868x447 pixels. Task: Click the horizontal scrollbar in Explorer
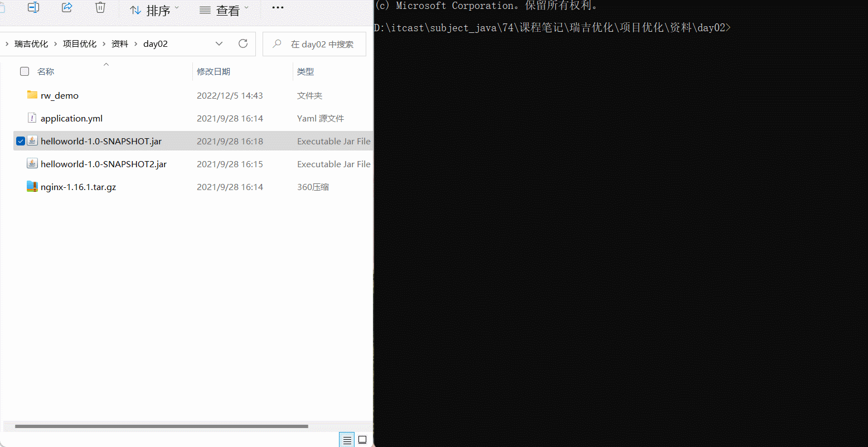162,426
